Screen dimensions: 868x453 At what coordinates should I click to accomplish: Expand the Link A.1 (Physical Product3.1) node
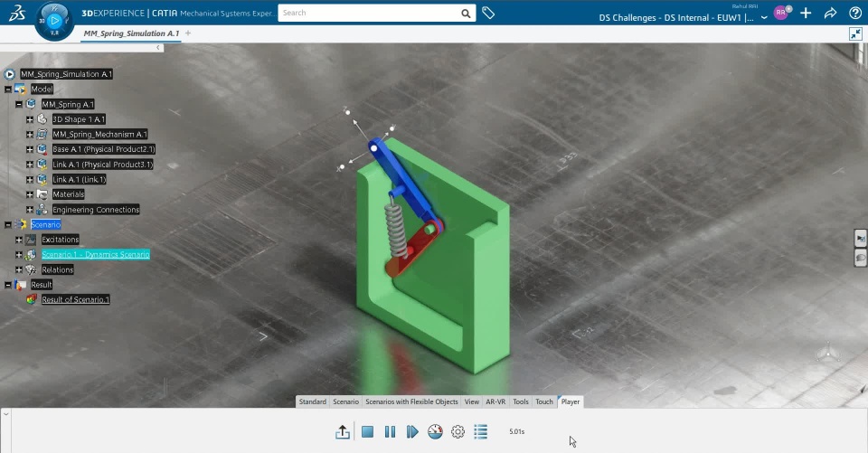click(x=30, y=165)
